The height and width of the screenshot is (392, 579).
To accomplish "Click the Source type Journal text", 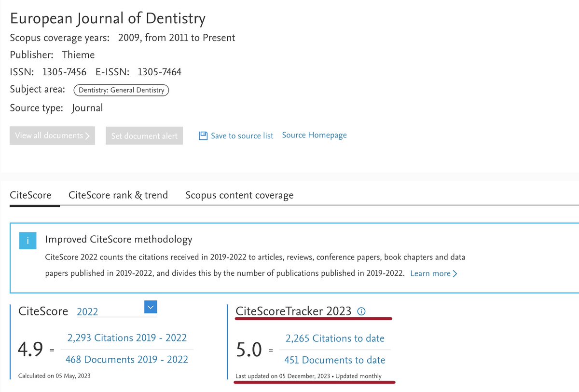I will (87, 108).
